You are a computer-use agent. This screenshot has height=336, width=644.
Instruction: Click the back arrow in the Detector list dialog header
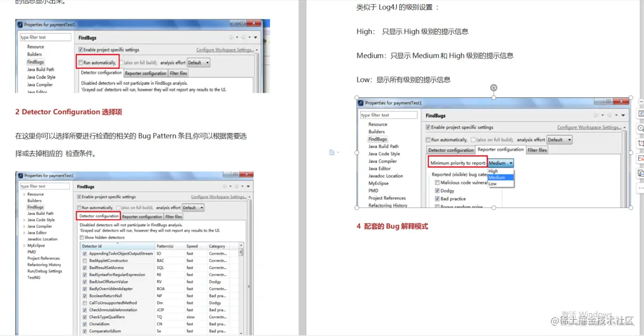(226, 186)
